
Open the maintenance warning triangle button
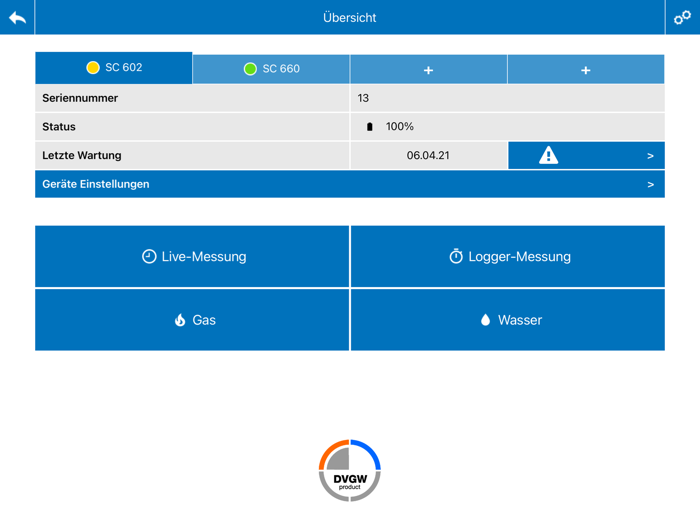[549, 155]
